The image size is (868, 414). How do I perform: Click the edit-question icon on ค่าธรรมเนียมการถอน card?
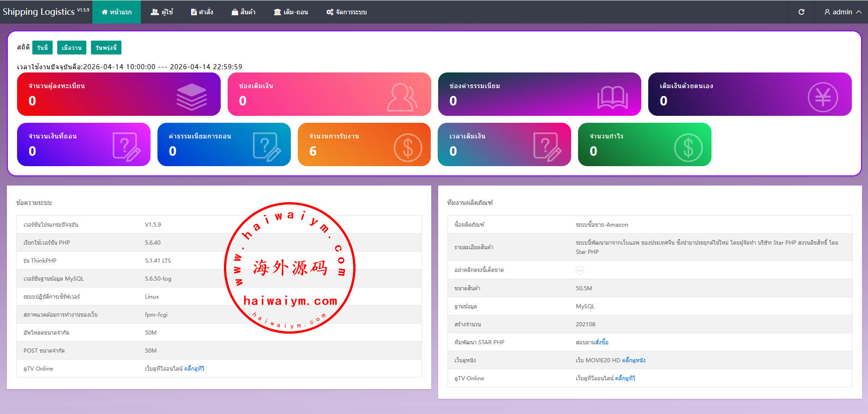(267, 147)
